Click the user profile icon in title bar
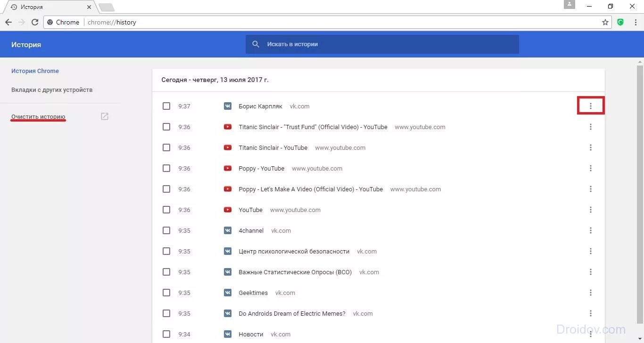The image size is (644, 343). pos(570,4)
